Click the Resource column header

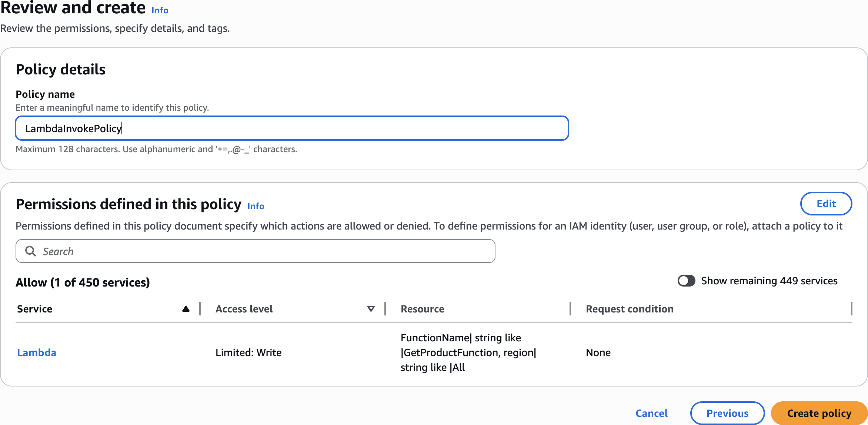(422, 309)
